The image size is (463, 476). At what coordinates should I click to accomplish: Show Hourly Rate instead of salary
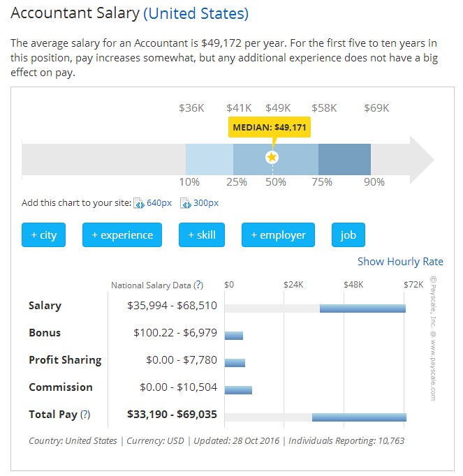pos(400,262)
